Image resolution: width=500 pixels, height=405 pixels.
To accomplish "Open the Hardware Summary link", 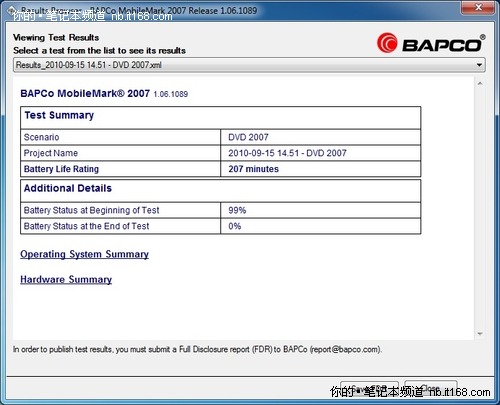I will (x=66, y=279).
